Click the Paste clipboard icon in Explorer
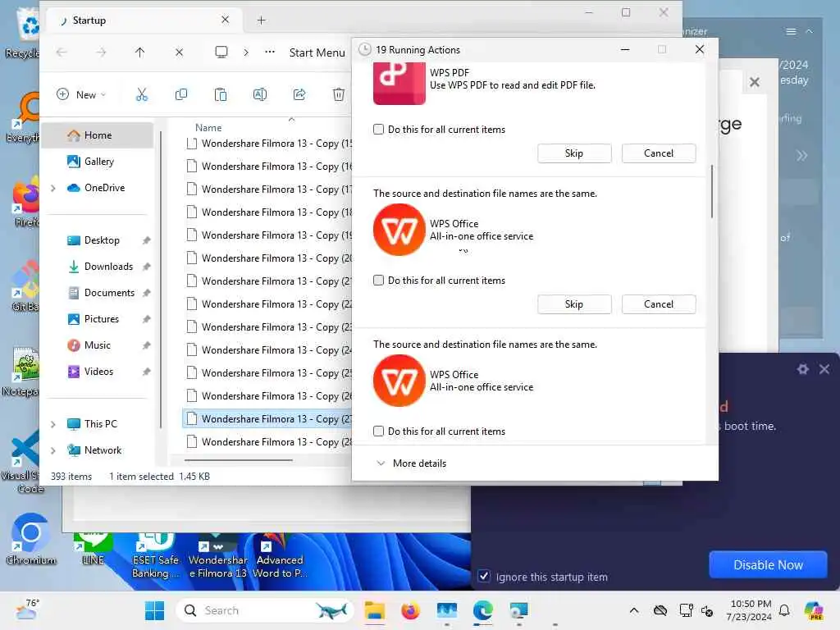 pyautogui.click(x=220, y=95)
